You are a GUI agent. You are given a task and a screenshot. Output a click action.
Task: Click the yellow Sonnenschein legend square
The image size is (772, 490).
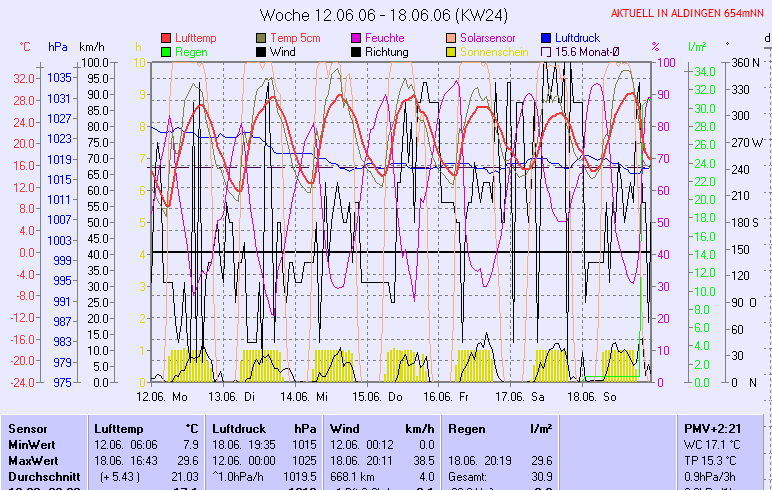click(452, 51)
